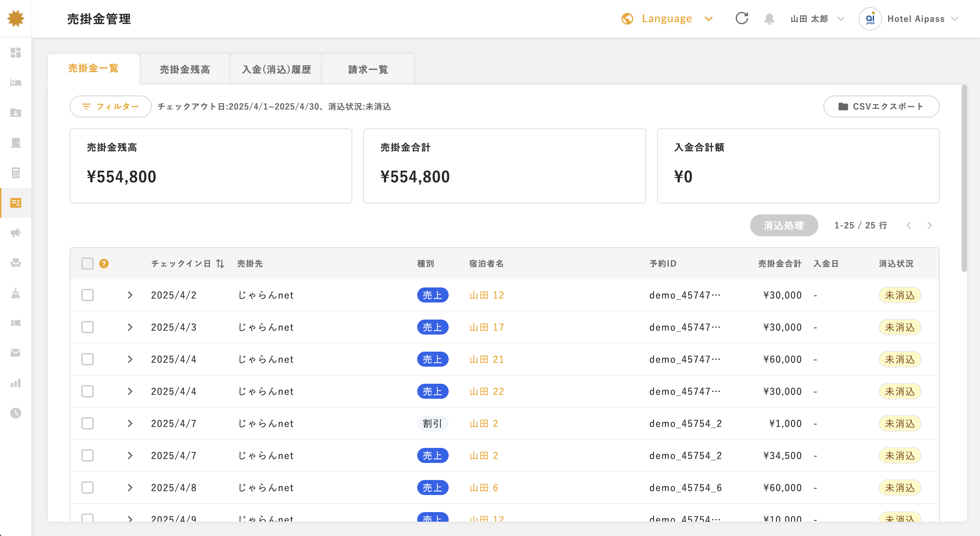The width and height of the screenshot is (980, 536).
Task: Click the help question mark icon
Action: (x=104, y=264)
